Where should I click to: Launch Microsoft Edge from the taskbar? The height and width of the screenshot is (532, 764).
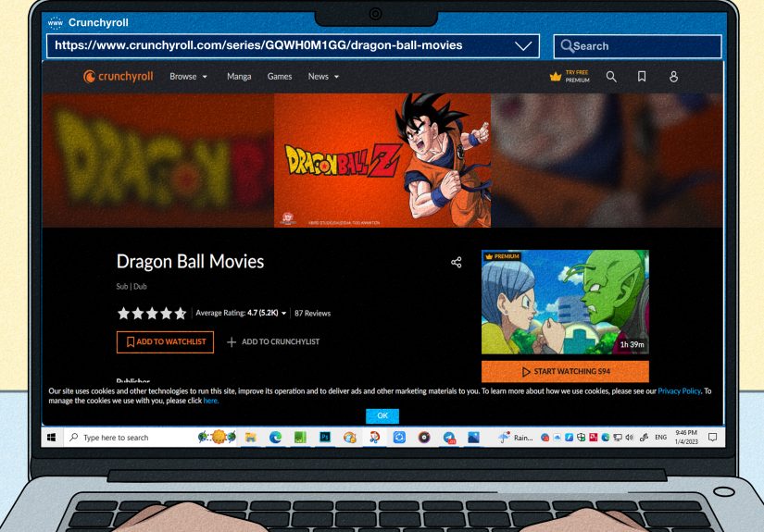(x=275, y=437)
